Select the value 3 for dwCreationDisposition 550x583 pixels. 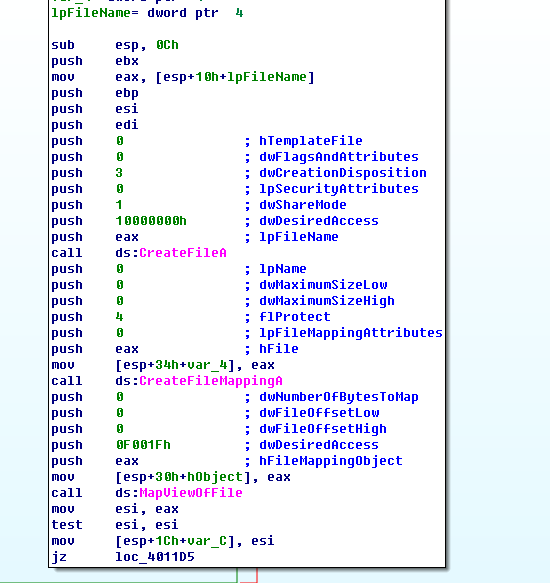tap(119, 173)
